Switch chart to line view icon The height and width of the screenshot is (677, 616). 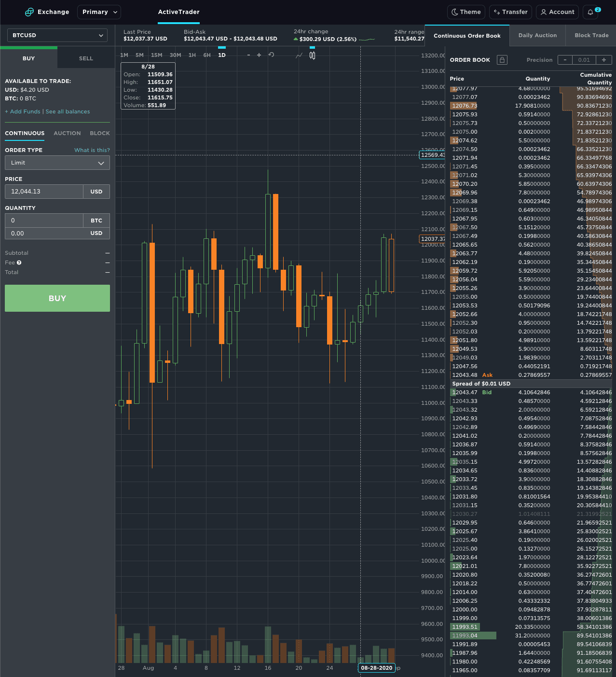(x=299, y=55)
